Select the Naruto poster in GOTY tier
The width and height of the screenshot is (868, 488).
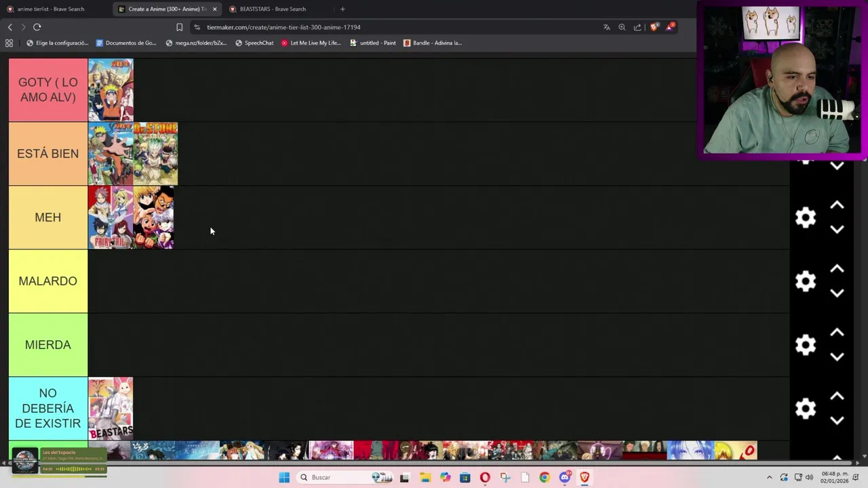pyautogui.click(x=111, y=89)
